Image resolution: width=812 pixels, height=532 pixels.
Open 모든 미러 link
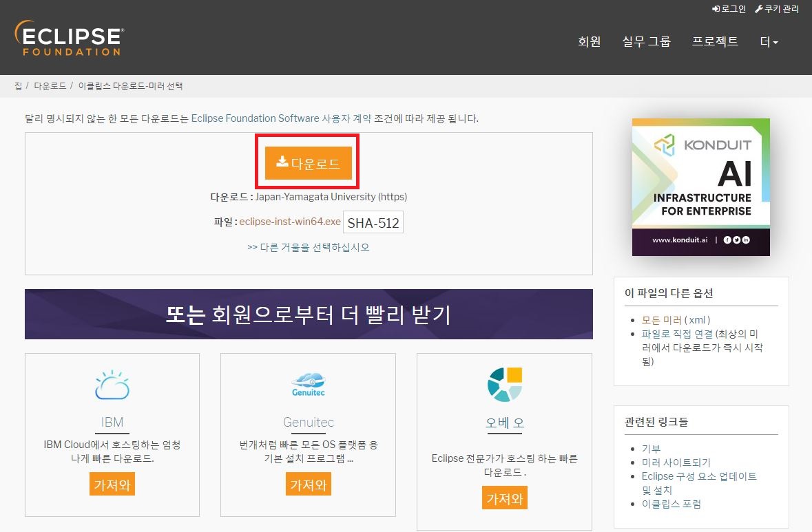pyautogui.click(x=661, y=320)
